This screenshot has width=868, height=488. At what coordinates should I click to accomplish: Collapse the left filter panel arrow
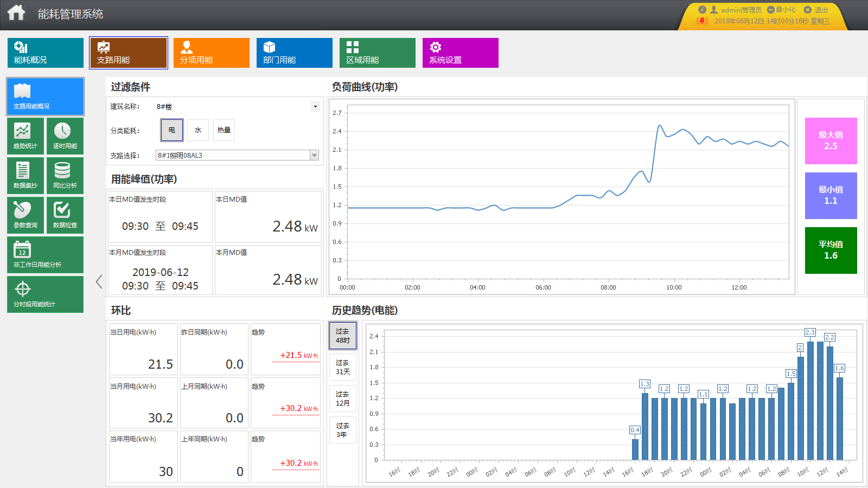coord(99,281)
